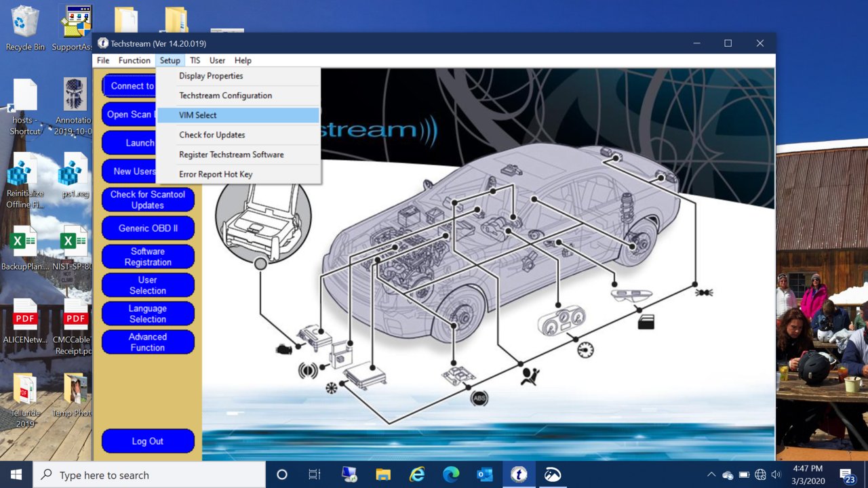The image size is (868, 488).
Task: Click the Generic OBD II button
Action: 148,228
